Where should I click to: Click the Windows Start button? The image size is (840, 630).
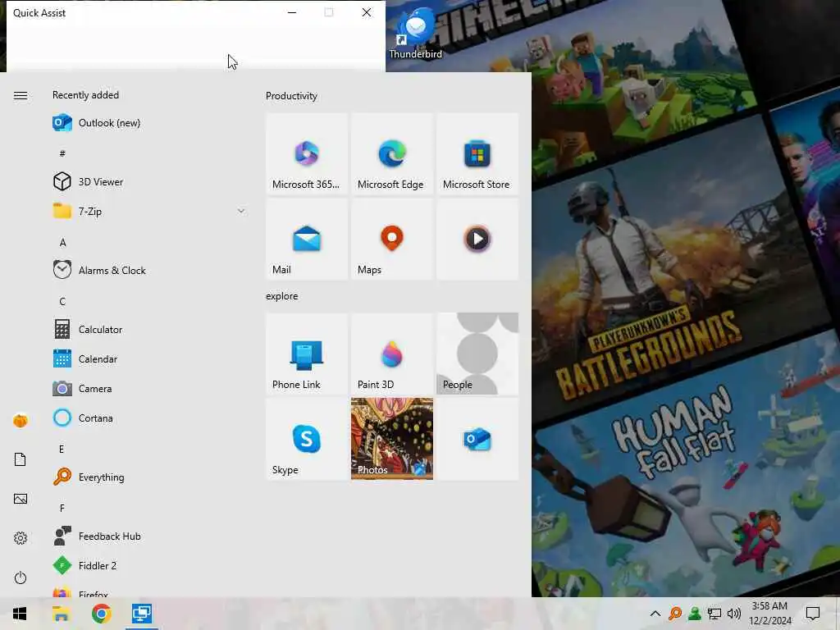[x=20, y=614]
